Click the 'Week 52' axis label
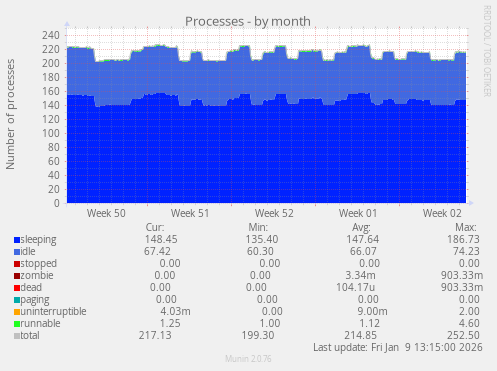This screenshot has height=371, width=497. tap(274, 213)
